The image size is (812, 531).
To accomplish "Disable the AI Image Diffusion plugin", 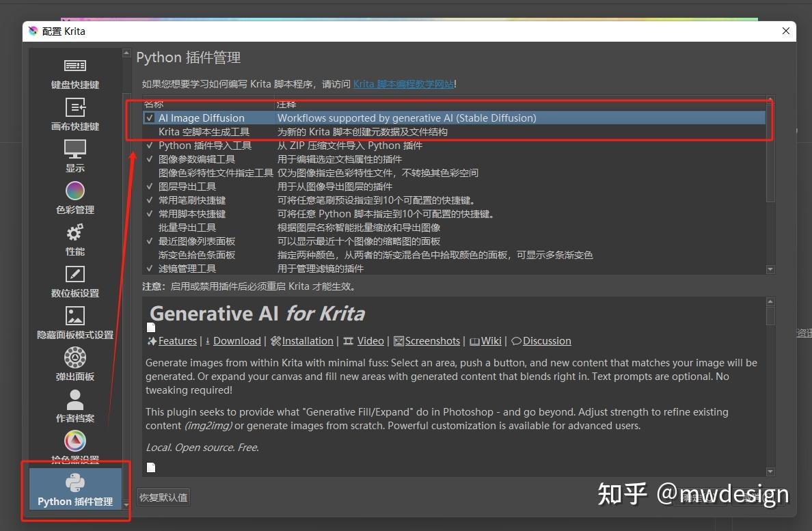I will point(149,118).
